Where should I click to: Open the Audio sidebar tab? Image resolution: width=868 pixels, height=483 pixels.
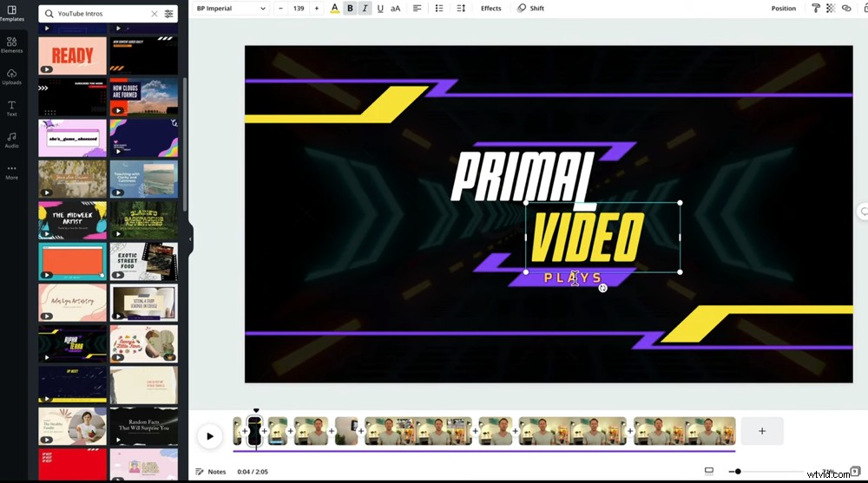point(11,140)
